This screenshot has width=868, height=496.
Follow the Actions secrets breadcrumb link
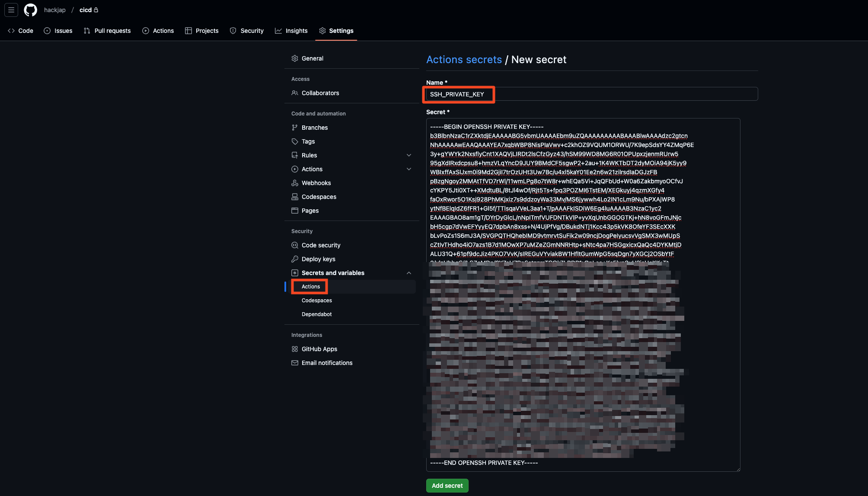[464, 60]
